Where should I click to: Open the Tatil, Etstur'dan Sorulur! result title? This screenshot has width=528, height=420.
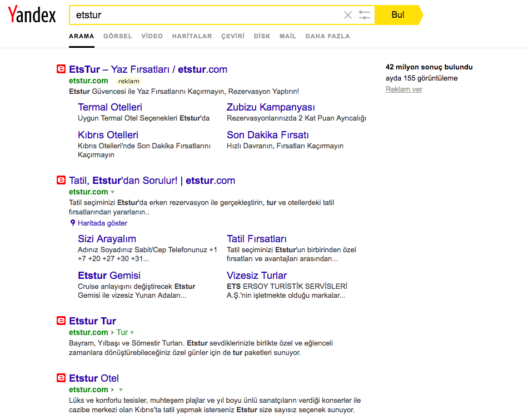click(x=152, y=181)
